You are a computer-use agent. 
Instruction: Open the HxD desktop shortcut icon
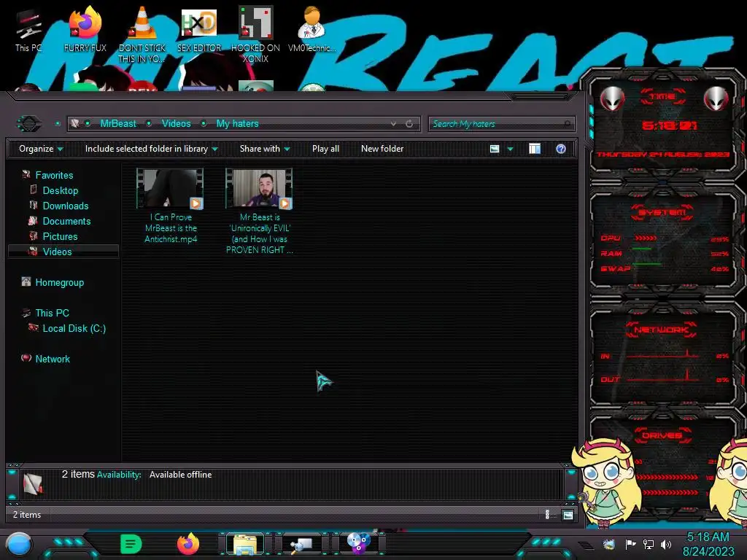click(199, 29)
